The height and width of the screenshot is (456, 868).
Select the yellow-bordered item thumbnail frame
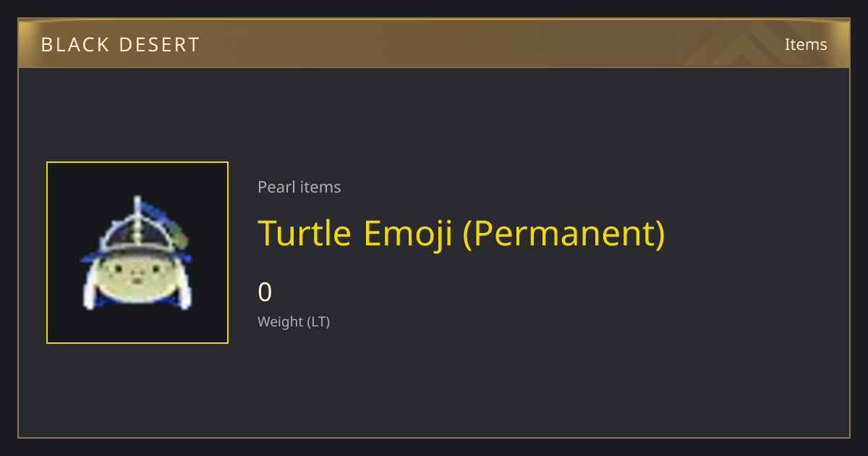click(137, 253)
